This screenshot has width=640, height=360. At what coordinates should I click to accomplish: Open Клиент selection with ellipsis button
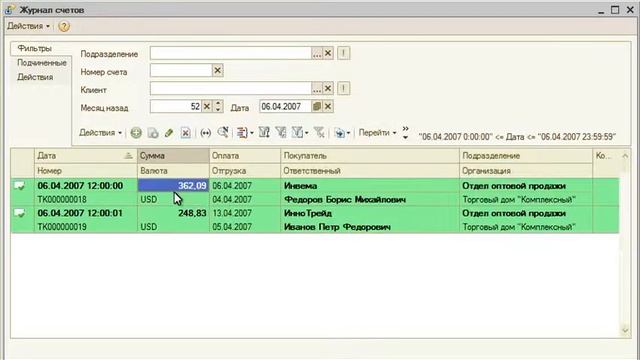(317, 89)
